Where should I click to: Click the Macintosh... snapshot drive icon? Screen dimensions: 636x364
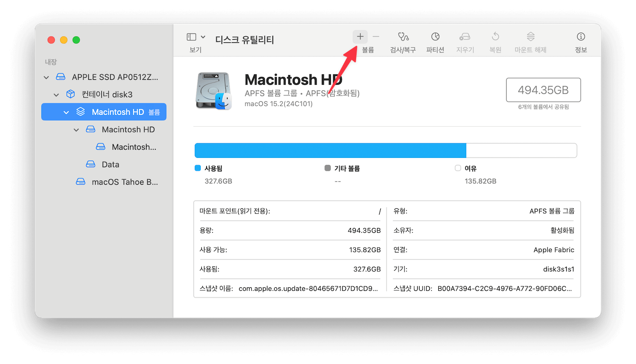pyautogui.click(x=100, y=147)
